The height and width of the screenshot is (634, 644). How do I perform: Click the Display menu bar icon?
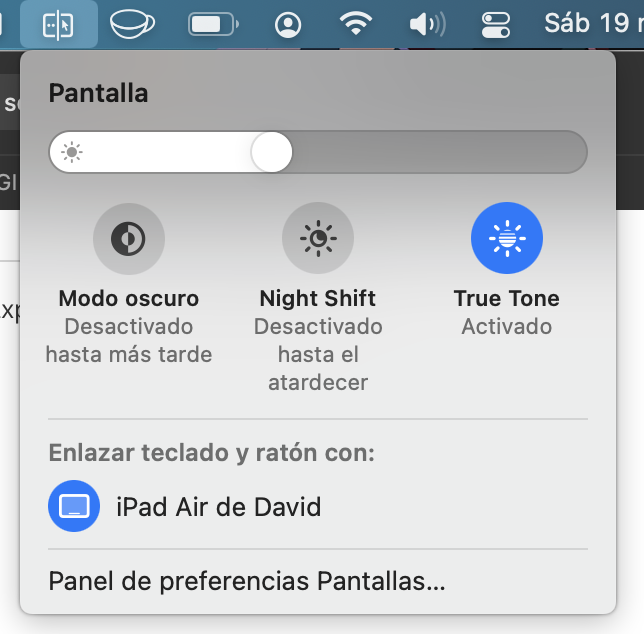tap(58, 25)
